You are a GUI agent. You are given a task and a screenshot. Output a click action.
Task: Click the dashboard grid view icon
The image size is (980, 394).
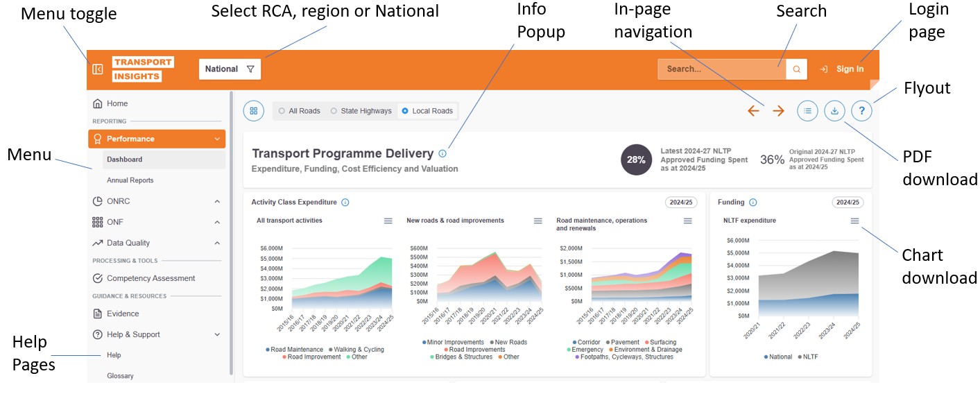(253, 110)
